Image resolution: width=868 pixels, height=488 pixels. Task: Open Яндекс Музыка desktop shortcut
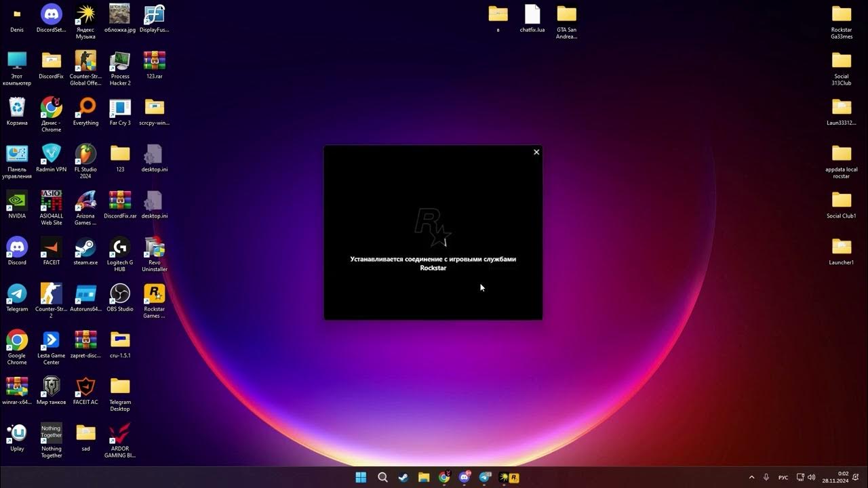tap(85, 22)
